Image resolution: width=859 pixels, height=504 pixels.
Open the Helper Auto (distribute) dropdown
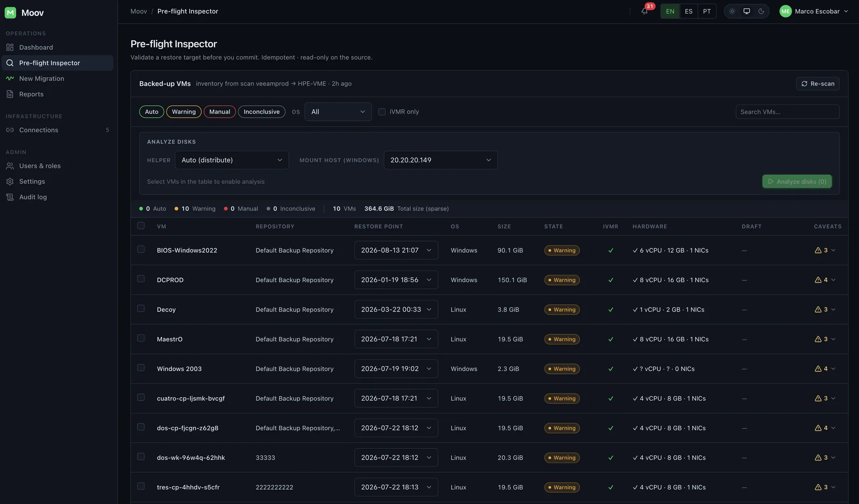click(x=232, y=160)
